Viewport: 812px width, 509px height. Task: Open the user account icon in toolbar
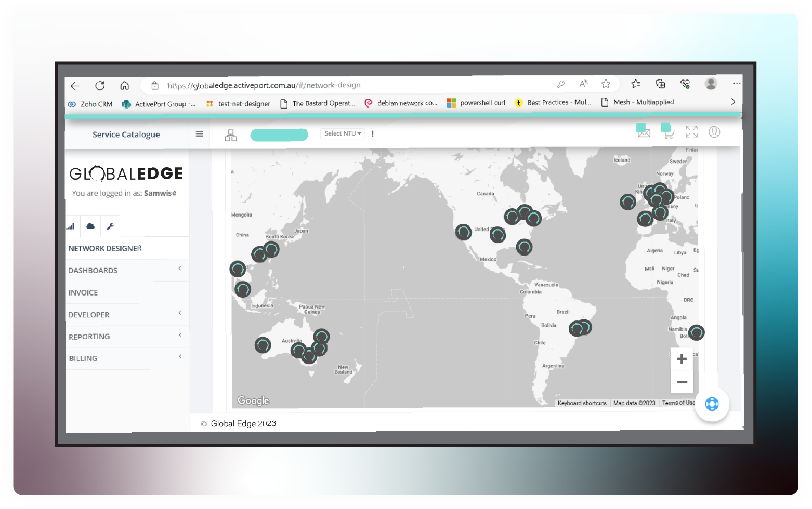tap(714, 132)
